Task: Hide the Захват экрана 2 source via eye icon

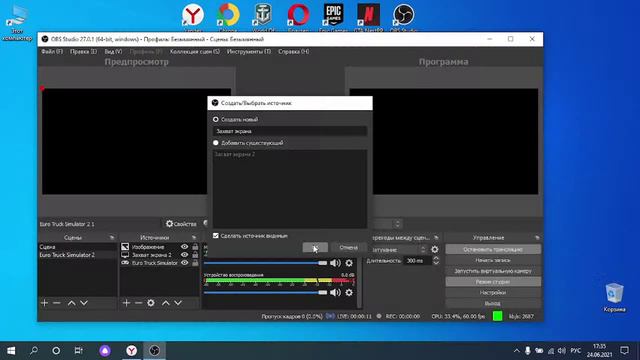Action: coord(184,255)
